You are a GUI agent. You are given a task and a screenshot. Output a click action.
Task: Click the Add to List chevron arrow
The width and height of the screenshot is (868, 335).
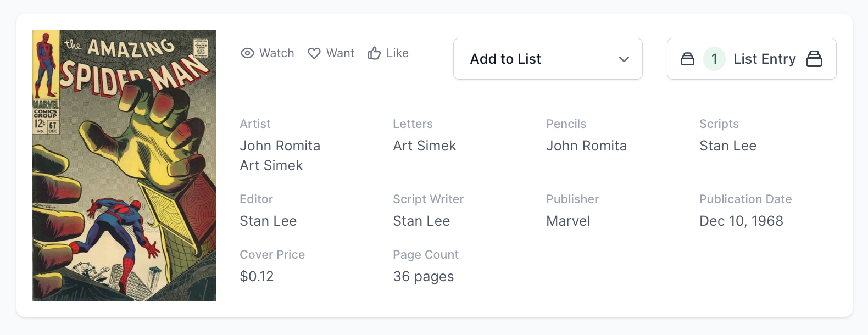tap(624, 59)
